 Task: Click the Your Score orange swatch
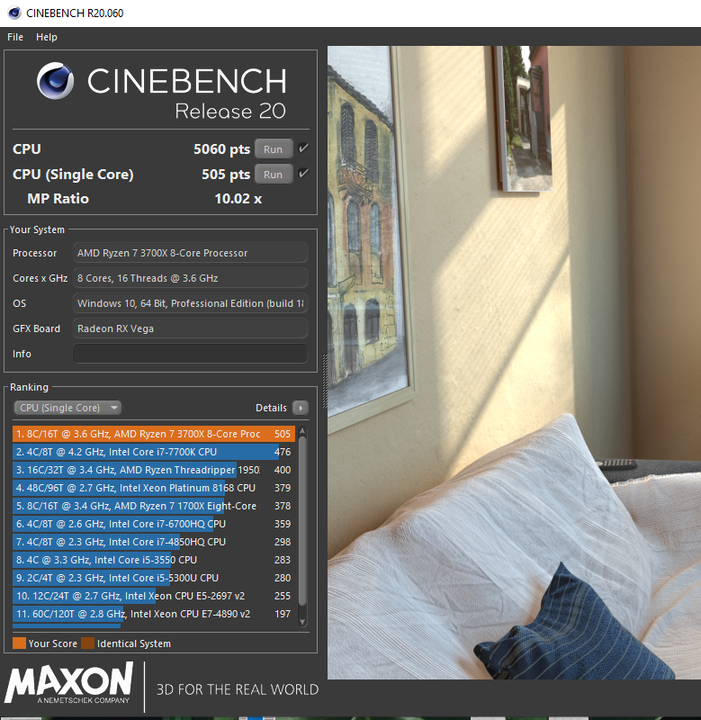[19, 643]
